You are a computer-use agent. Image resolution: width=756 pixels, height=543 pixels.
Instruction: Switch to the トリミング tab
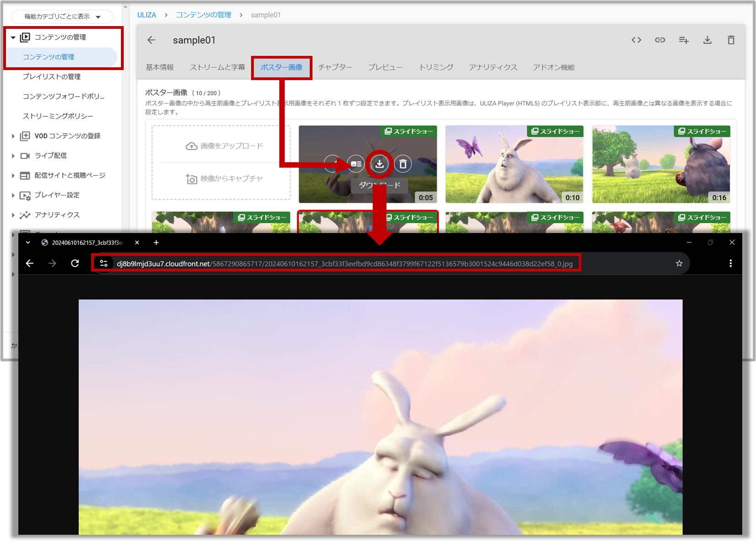coord(436,67)
